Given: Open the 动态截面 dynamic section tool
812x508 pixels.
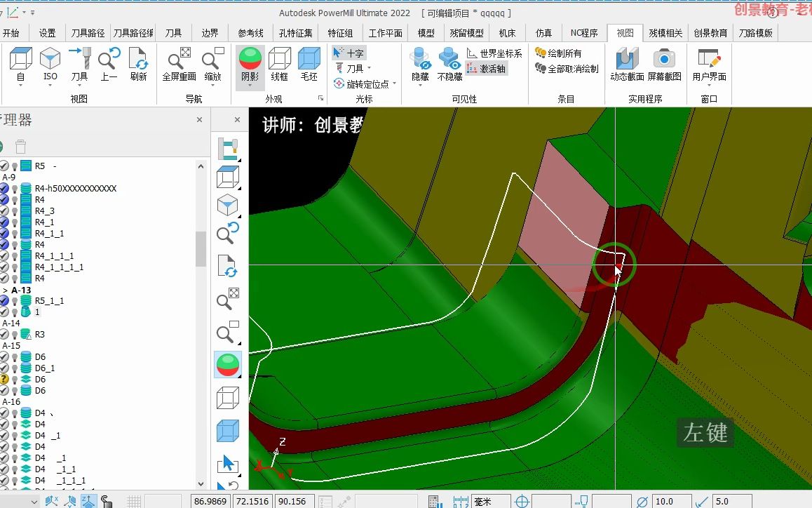Looking at the screenshot, I should pyautogui.click(x=627, y=64).
